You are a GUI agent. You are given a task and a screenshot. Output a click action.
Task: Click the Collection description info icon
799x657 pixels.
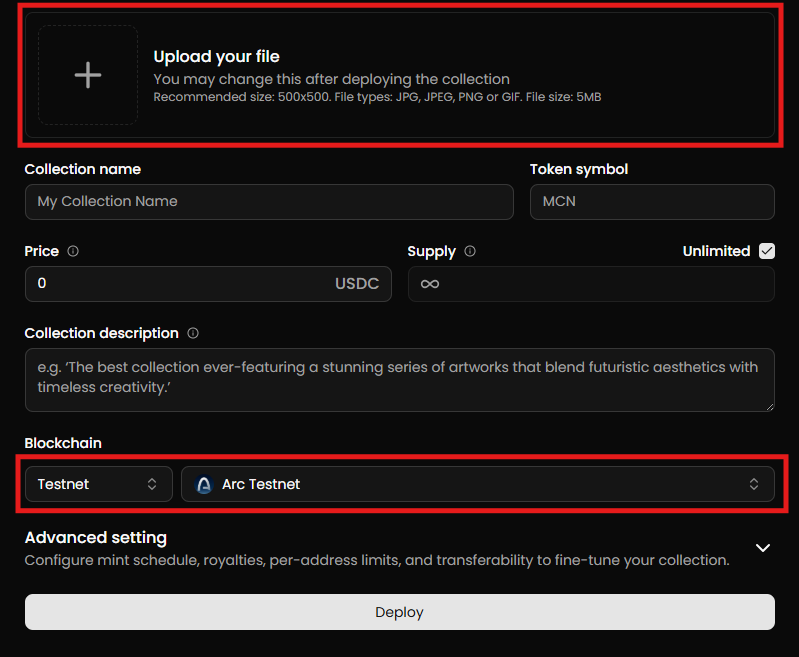pyautogui.click(x=193, y=333)
